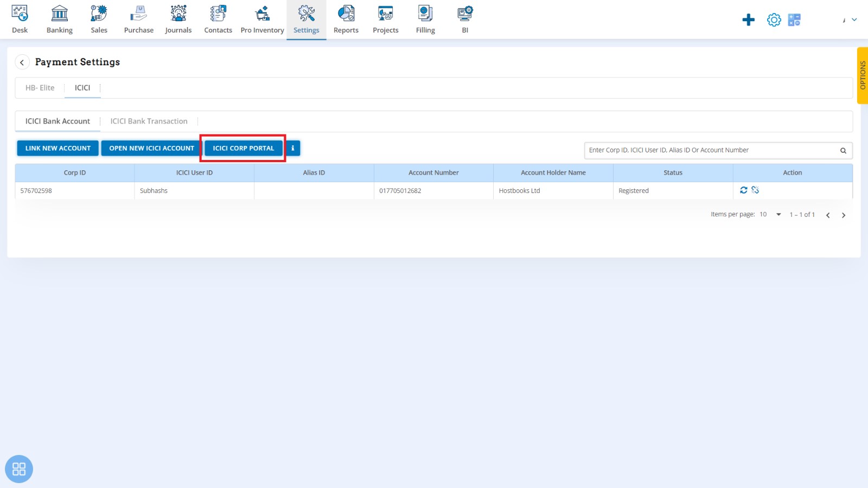Open the Filling module
Viewport: 868px width, 488px height.
click(425, 20)
